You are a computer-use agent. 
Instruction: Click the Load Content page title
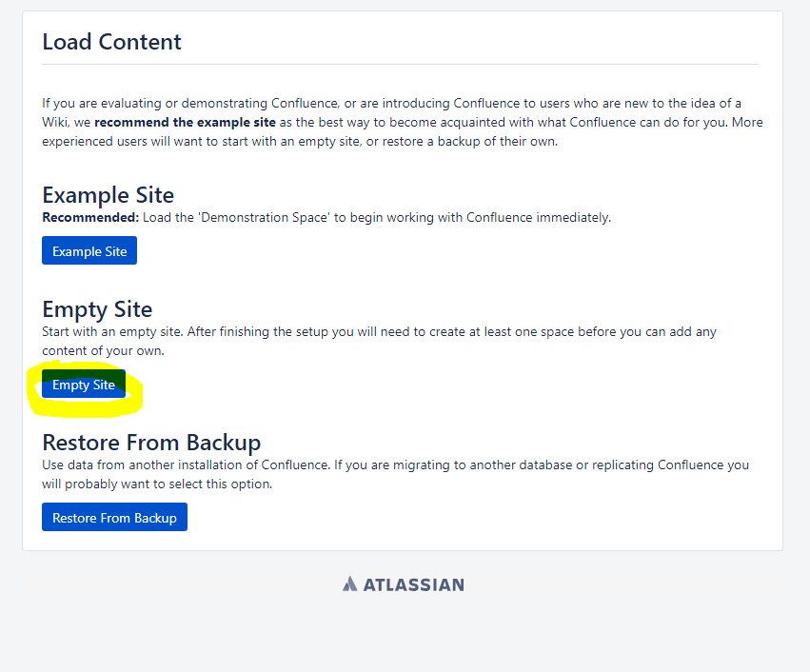[111, 42]
